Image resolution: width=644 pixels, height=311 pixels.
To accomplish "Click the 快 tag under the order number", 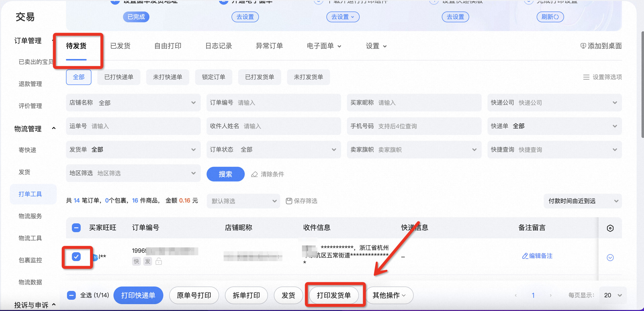I will (136, 262).
